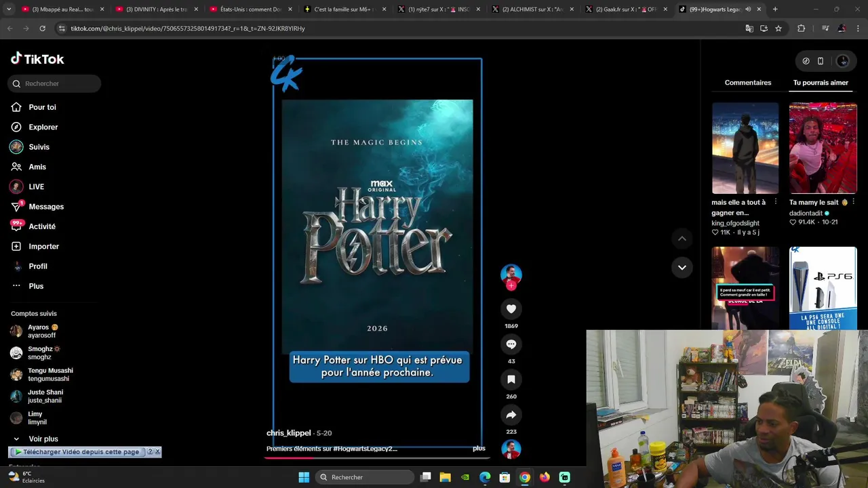Switch to C'est la famille sur M6+ tab
The height and width of the screenshot is (488, 868).
[344, 9]
